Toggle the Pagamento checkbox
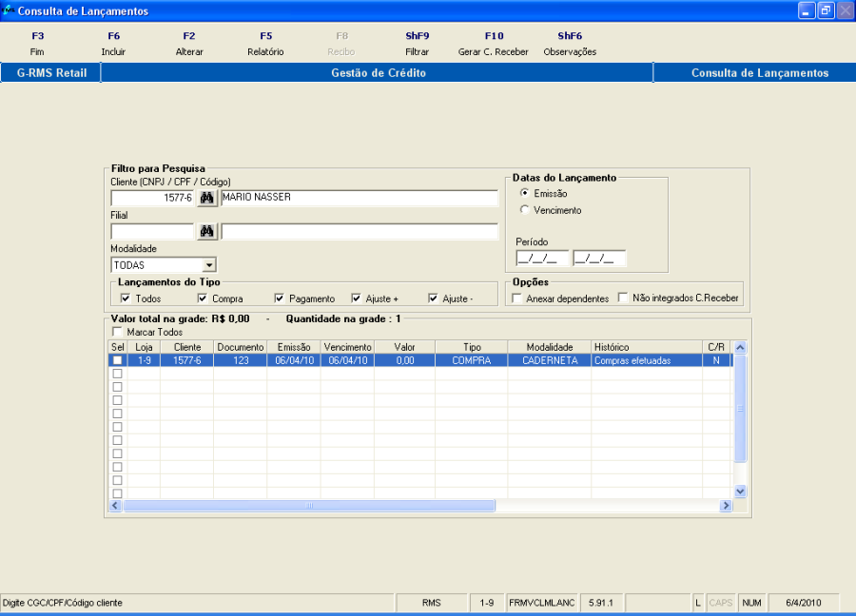 (x=280, y=298)
